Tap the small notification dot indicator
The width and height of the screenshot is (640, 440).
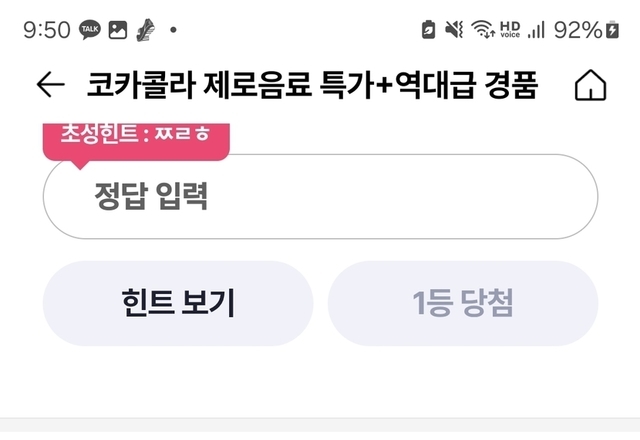coord(173,30)
